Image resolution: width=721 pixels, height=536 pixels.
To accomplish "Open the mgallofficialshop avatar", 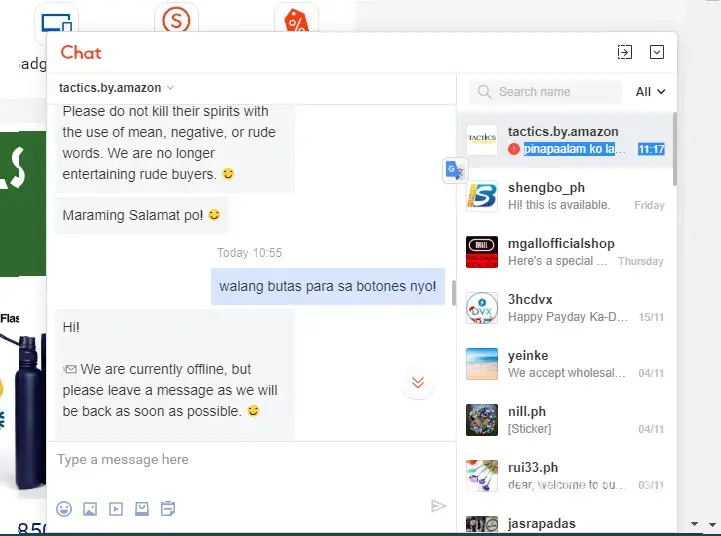I will coord(482,252).
